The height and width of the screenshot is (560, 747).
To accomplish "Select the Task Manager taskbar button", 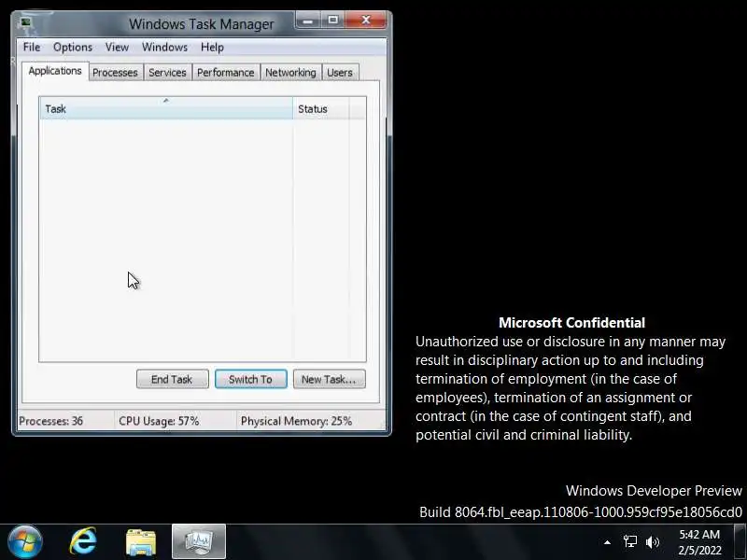I will click(199, 541).
